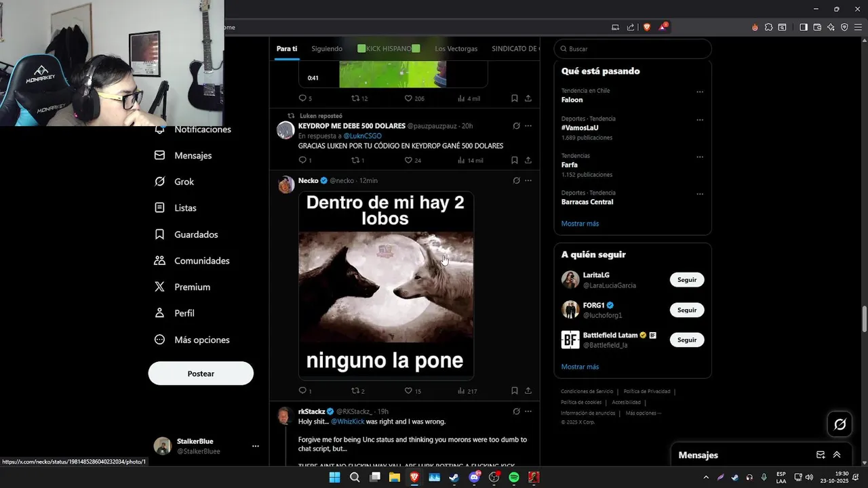Open Windows Start menu
The image size is (868, 488).
[334, 477]
